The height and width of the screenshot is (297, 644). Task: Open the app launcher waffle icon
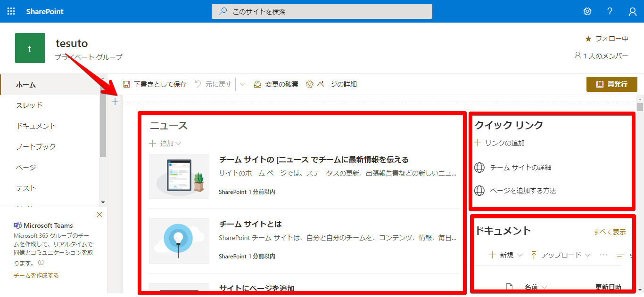click(11, 11)
